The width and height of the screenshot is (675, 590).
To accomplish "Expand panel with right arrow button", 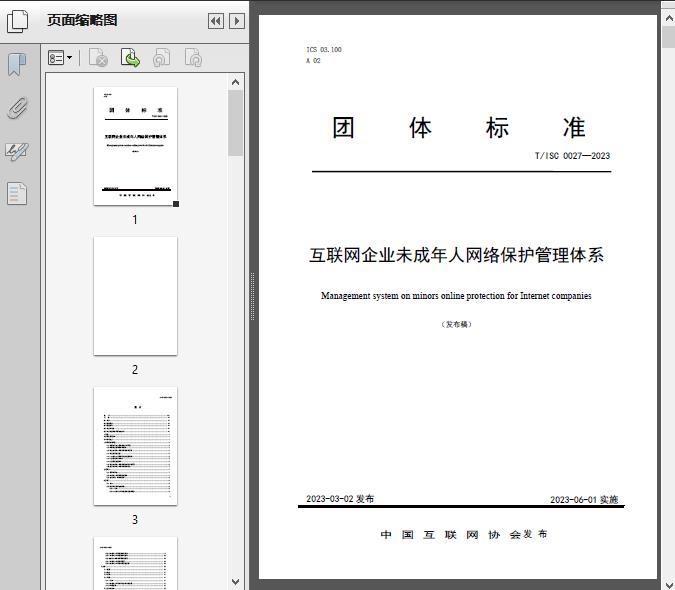I will (237, 21).
